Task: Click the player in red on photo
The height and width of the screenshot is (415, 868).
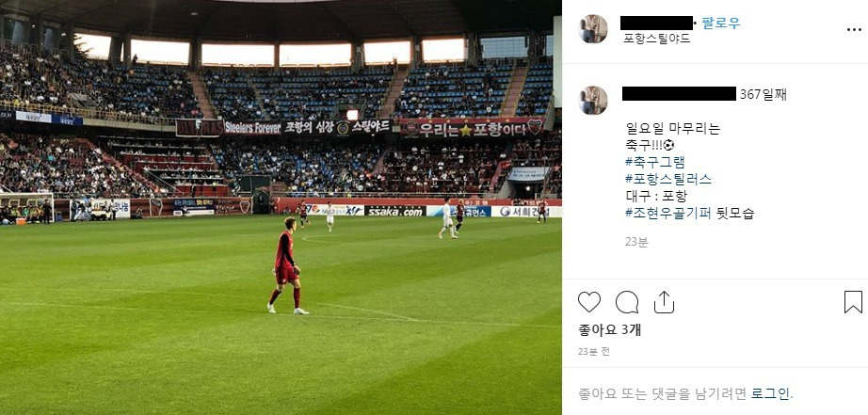Action: [x=287, y=266]
